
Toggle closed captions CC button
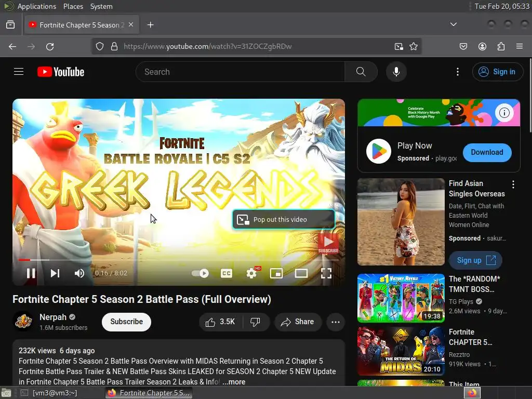pyautogui.click(x=227, y=273)
